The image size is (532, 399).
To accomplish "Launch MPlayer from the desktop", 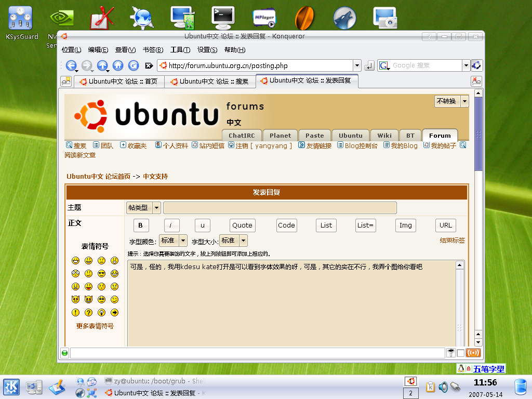I will [x=264, y=18].
